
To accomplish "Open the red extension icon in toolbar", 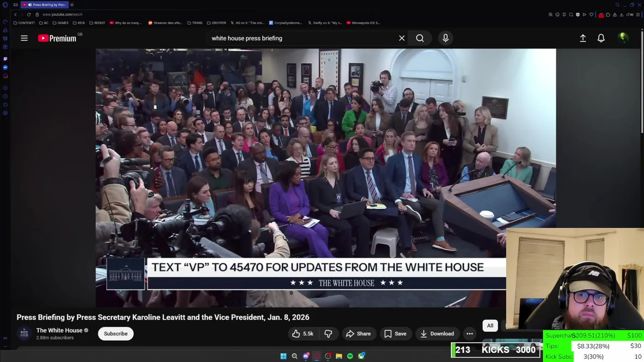I will pyautogui.click(x=601, y=15).
